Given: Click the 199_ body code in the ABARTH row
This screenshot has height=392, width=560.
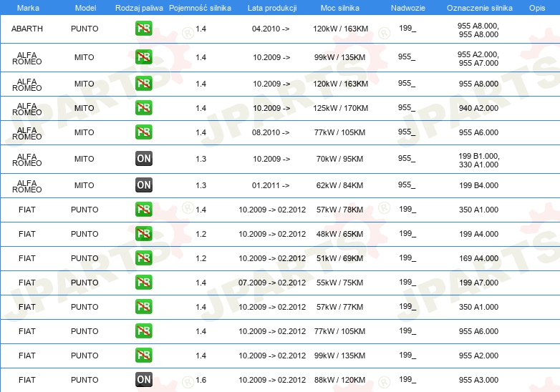Looking at the screenshot, I should [x=407, y=28].
